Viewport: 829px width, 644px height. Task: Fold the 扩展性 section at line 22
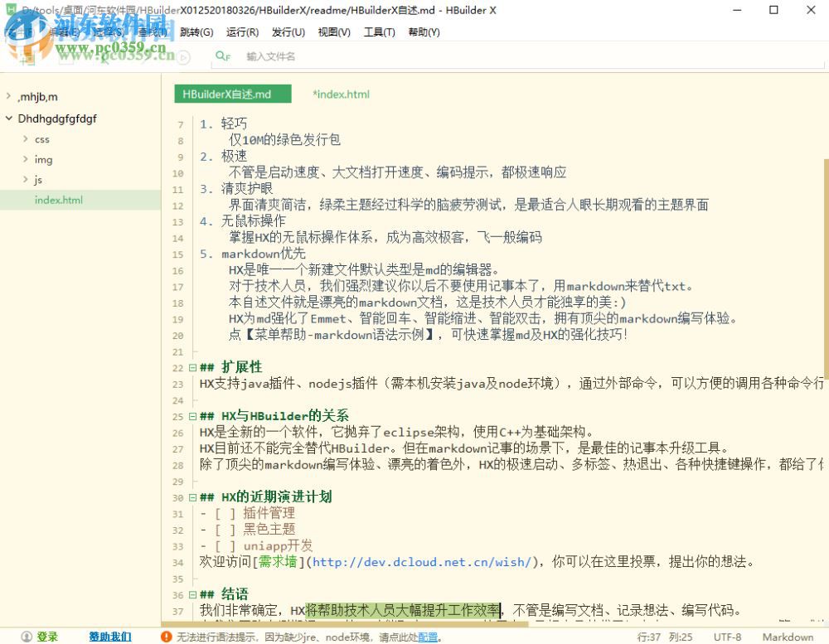coord(192,367)
